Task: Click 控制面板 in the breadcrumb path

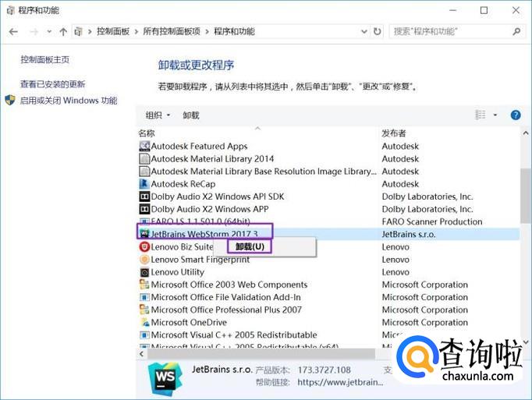Action: [113, 31]
